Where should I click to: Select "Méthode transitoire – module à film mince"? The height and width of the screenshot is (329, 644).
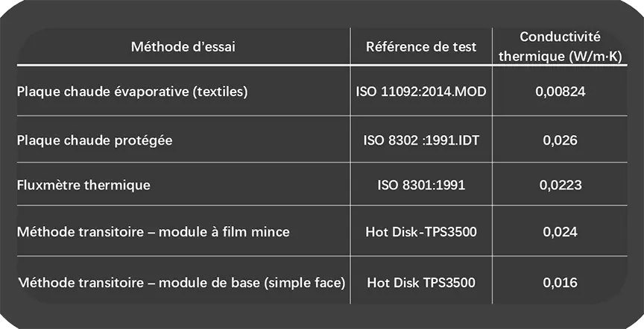153,232
